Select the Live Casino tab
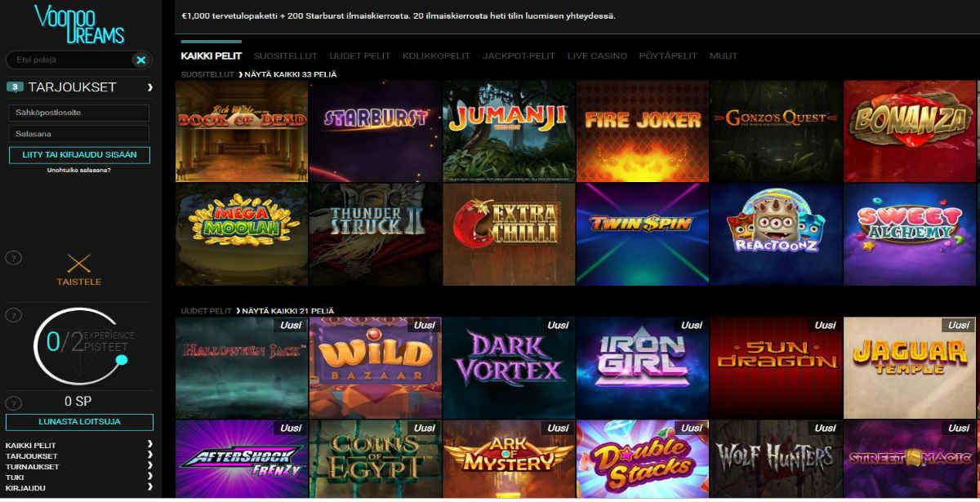The image size is (980, 502). tap(597, 56)
